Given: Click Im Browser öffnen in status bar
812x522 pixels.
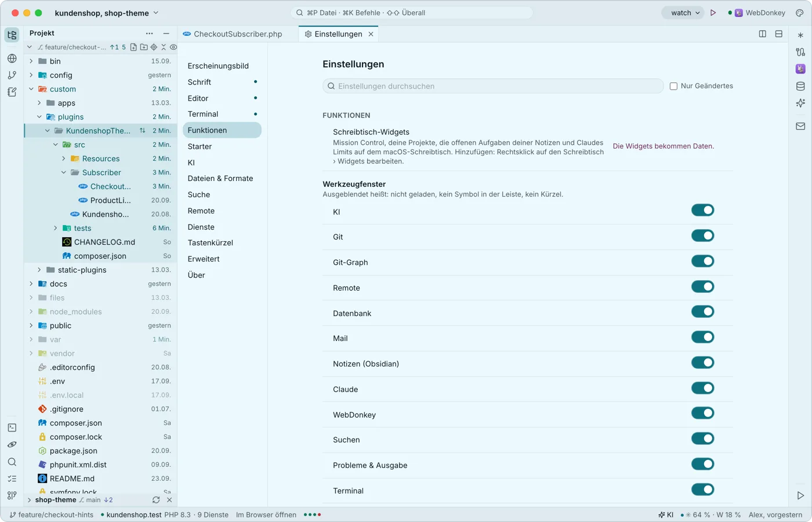Looking at the screenshot, I should 266,515.
